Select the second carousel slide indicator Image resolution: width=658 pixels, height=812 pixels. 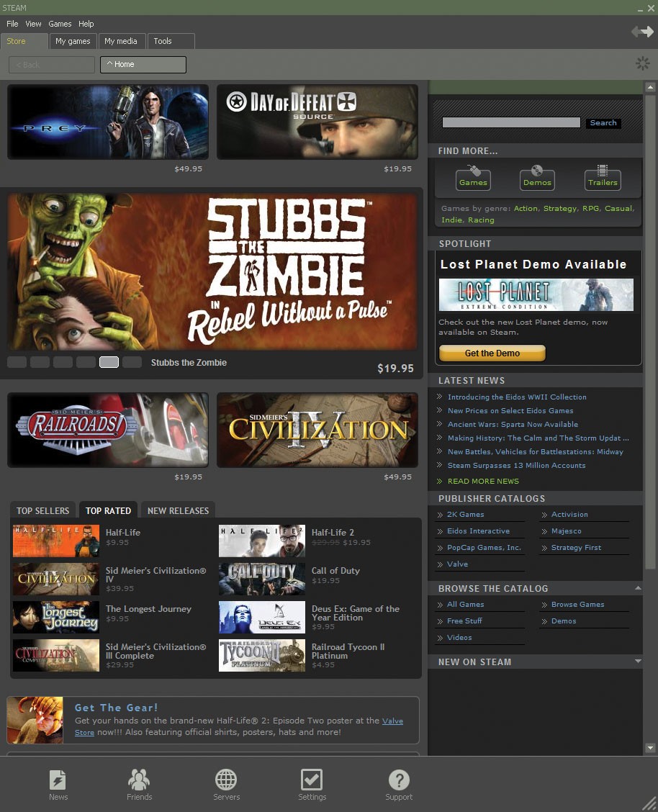(x=40, y=362)
